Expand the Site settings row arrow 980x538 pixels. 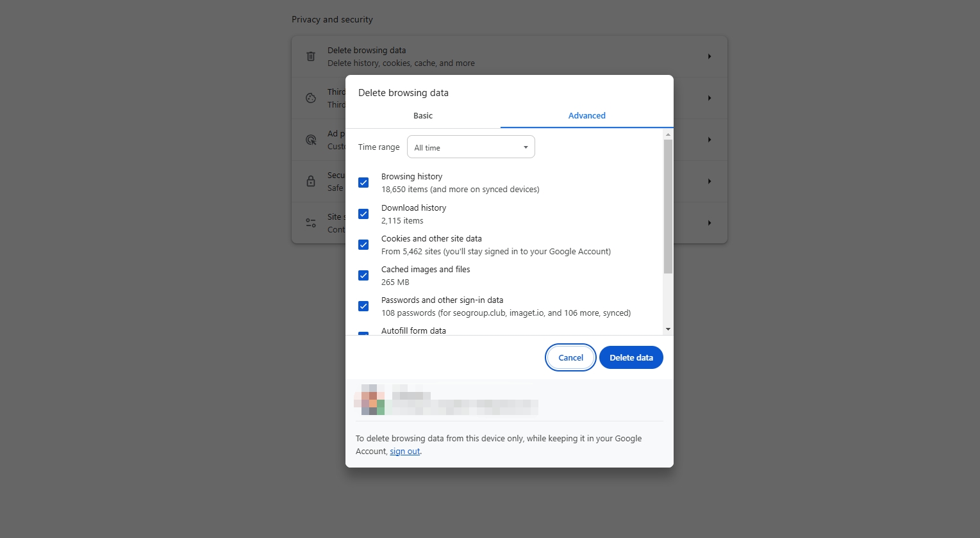(x=710, y=223)
